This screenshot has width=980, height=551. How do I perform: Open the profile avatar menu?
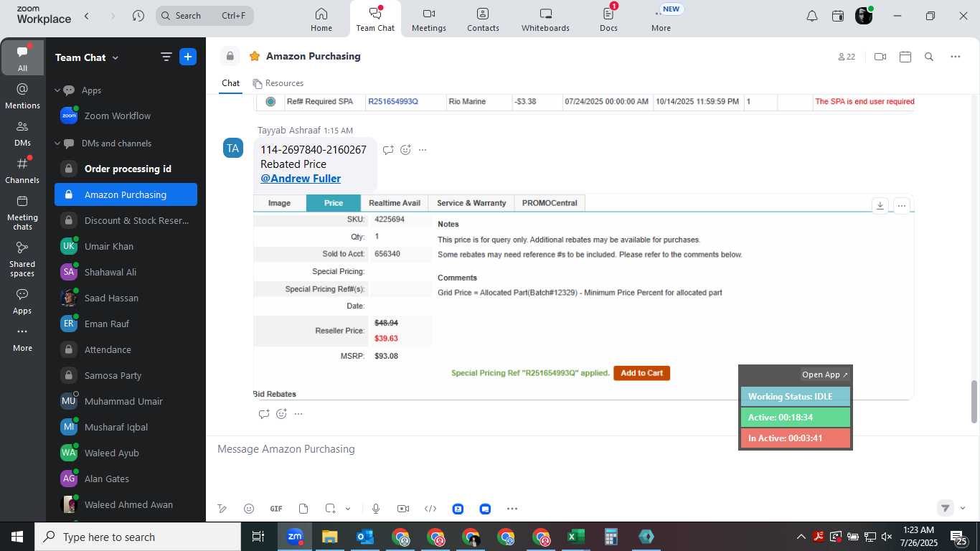pyautogui.click(x=864, y=16)
